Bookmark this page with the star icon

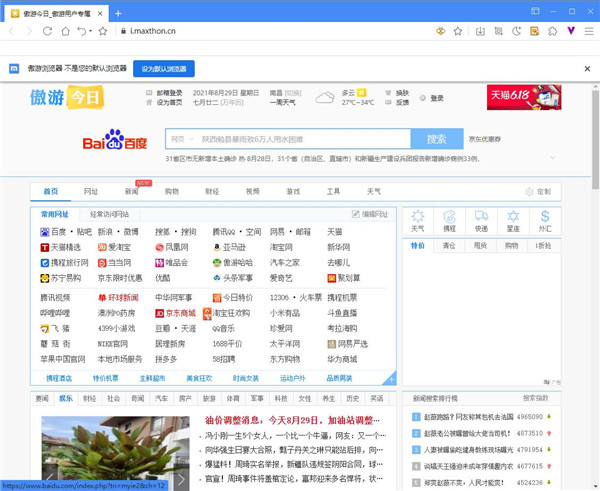click(102, 31)
